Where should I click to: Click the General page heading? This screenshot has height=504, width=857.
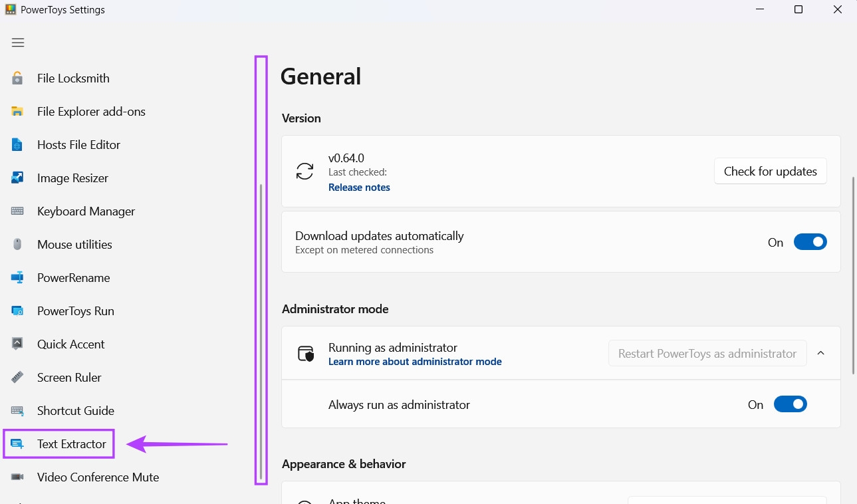pyautogui.click(x=320, y=76)
